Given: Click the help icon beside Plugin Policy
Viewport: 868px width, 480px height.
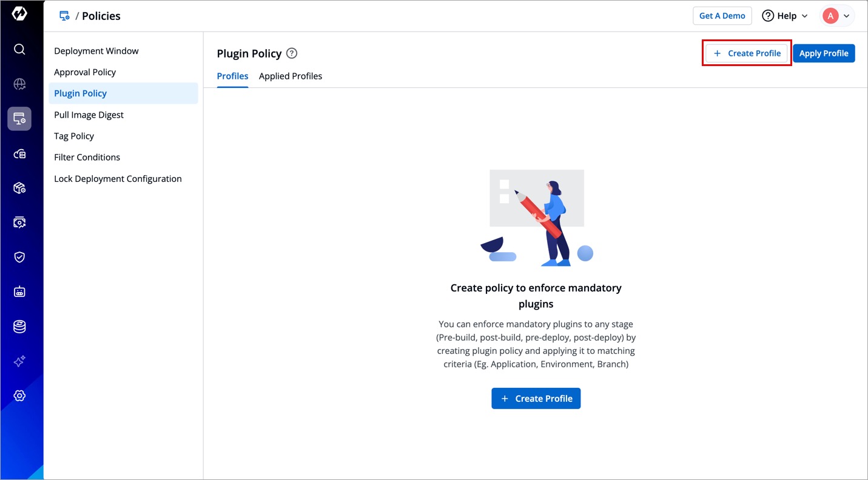Looking at the screenshot, I should [x=292, y=53].
